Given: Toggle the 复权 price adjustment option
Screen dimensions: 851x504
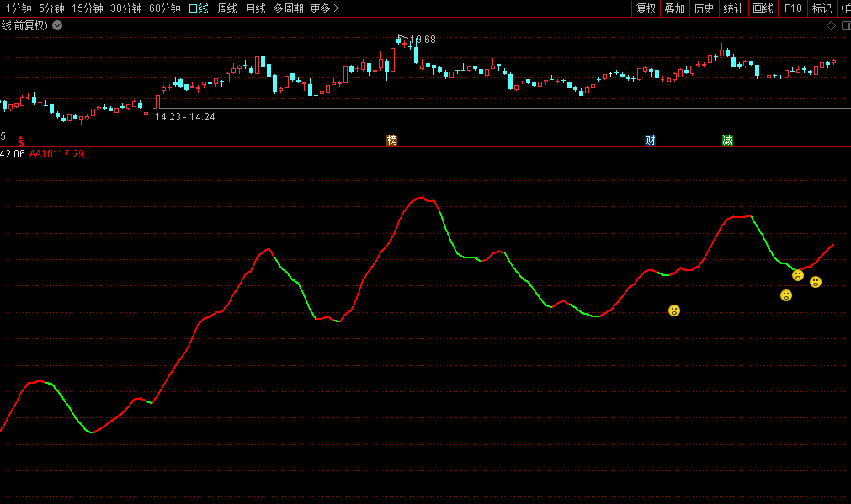Looking at the screenshot, I should pyautogui.click(x=646, y=8).
